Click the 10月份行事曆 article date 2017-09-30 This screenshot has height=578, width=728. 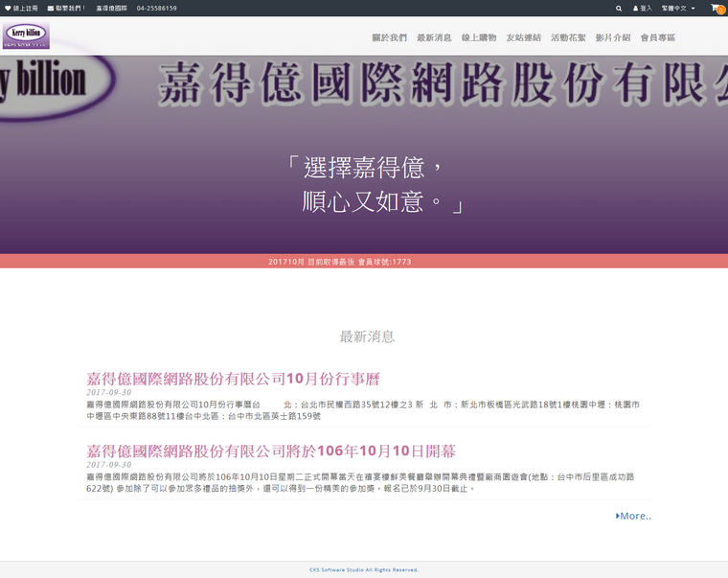[108, 392]
